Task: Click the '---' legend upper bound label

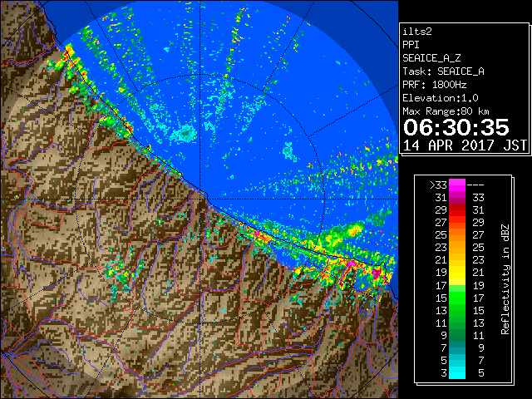Action: click(475, 185)
